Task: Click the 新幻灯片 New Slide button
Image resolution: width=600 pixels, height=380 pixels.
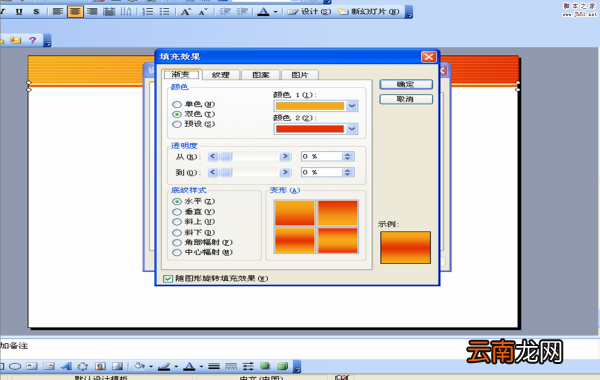Action: tap(368, 11)
